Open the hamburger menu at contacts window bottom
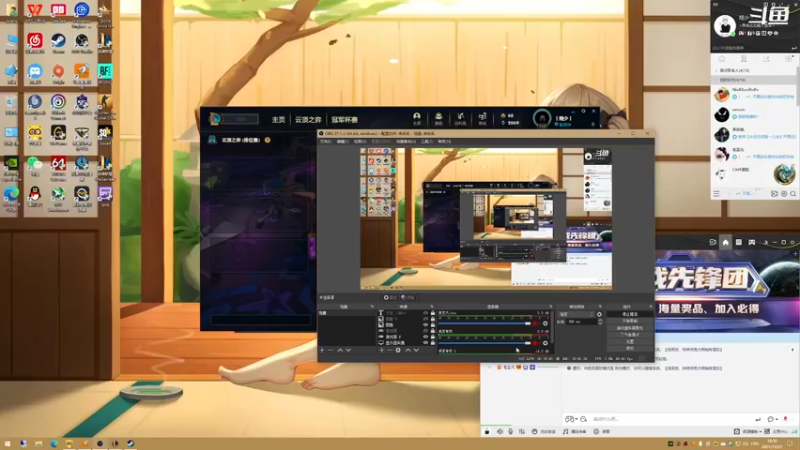The image size is (800, 450). click(716, 194)
